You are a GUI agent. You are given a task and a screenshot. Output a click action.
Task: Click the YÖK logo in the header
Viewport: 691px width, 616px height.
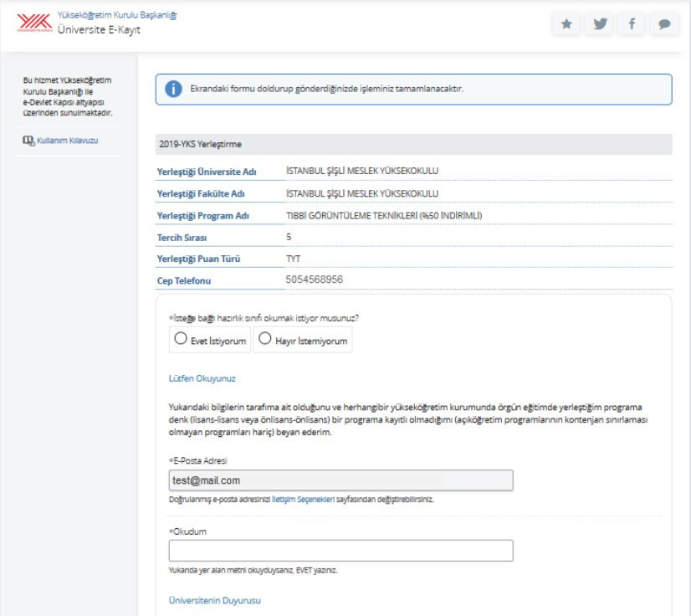(x=33, y=23)
